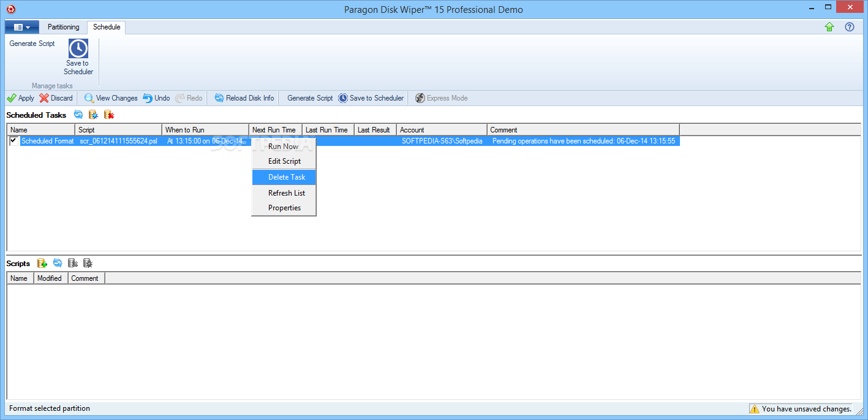Apply pending changes via green checkmark
Screen dimensions: 868x420
20,98
